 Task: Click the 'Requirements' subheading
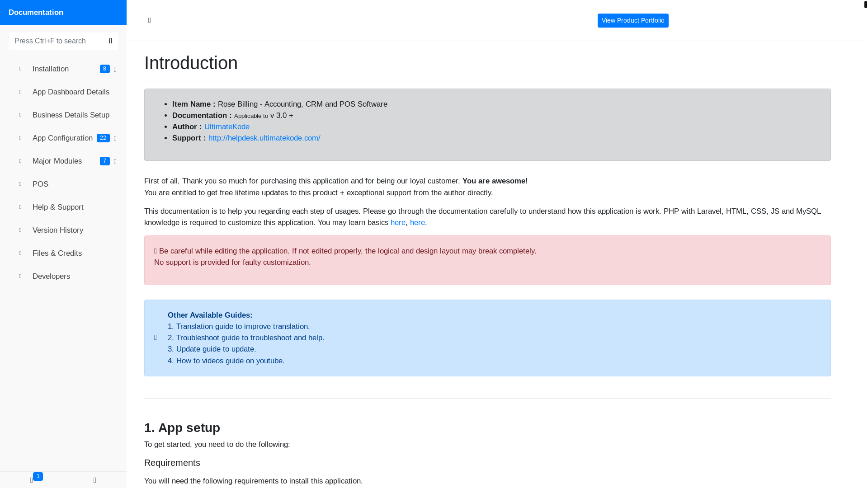[x=172, y=463]
